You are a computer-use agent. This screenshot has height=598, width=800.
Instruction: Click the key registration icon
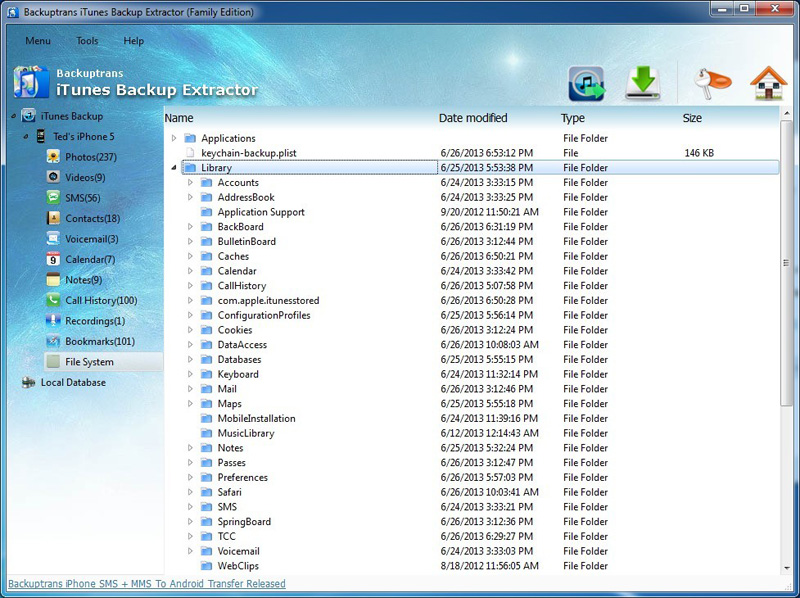(711, 84)
